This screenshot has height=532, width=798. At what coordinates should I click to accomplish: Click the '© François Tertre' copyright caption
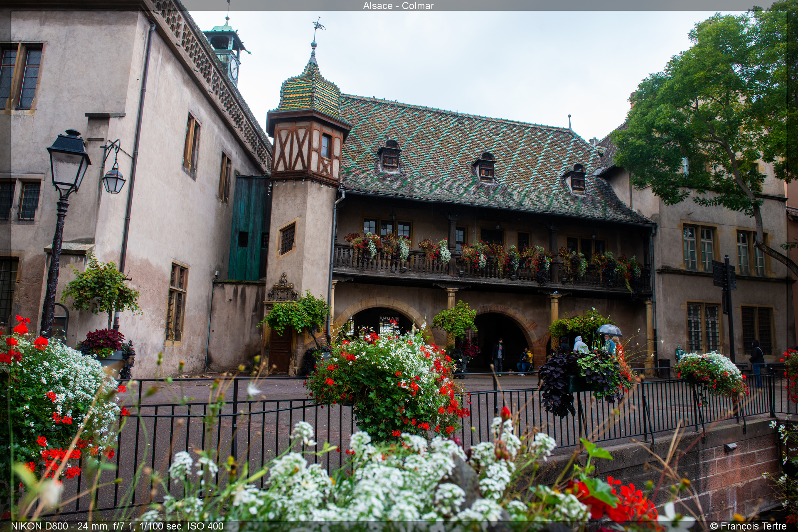pos(748,526)
